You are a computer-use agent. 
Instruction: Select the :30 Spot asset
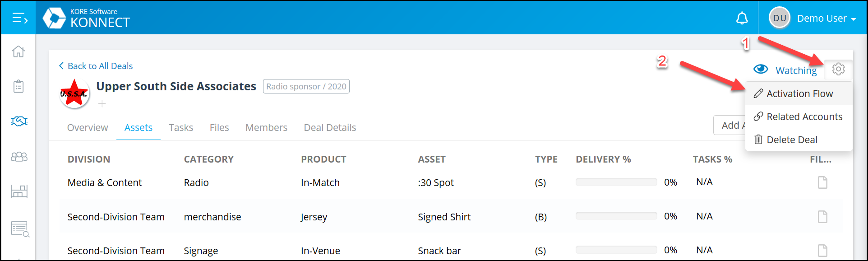click(436, 182)
